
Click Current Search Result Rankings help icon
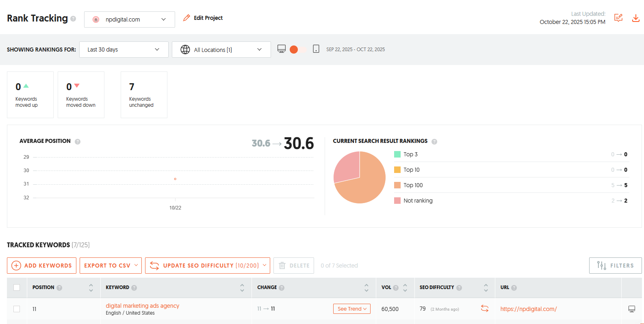tap(434, 142)
